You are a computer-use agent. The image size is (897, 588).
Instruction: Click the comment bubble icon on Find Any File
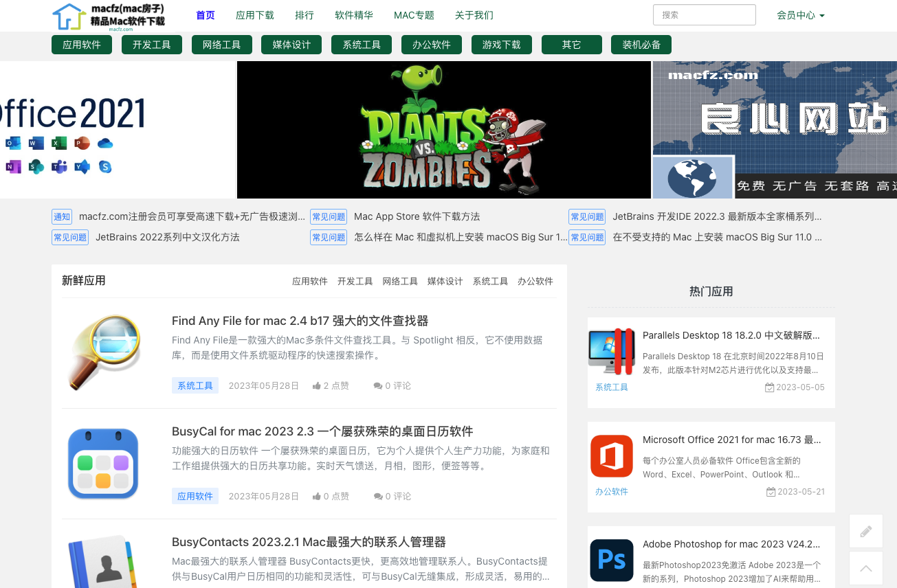(x=377, y=386)
